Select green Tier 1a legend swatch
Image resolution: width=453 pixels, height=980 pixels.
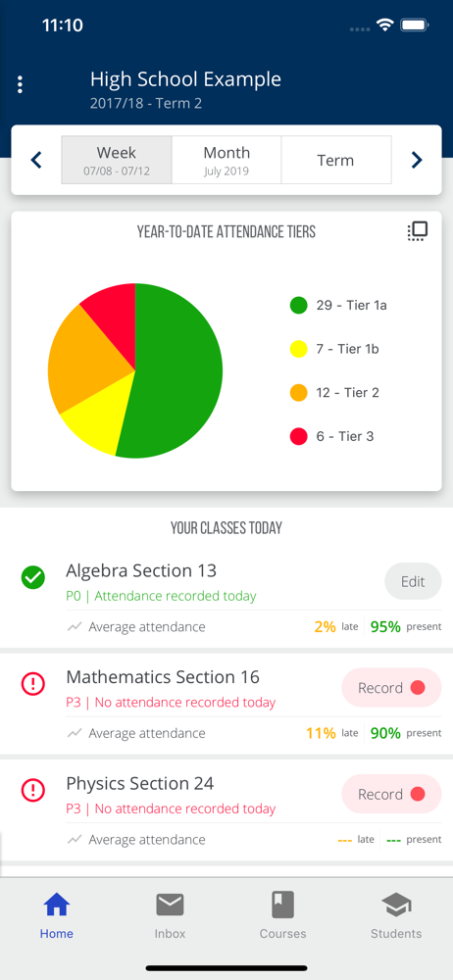click(299, 306)
